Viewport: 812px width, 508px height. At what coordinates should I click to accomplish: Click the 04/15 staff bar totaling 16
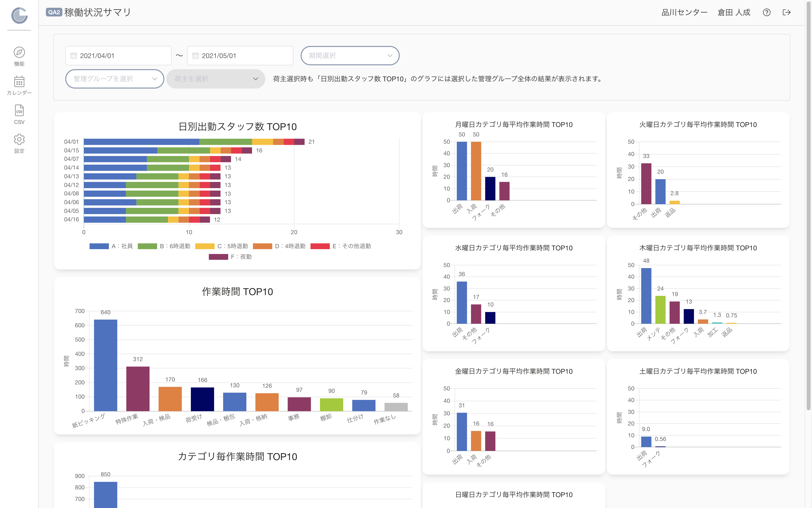168,150
